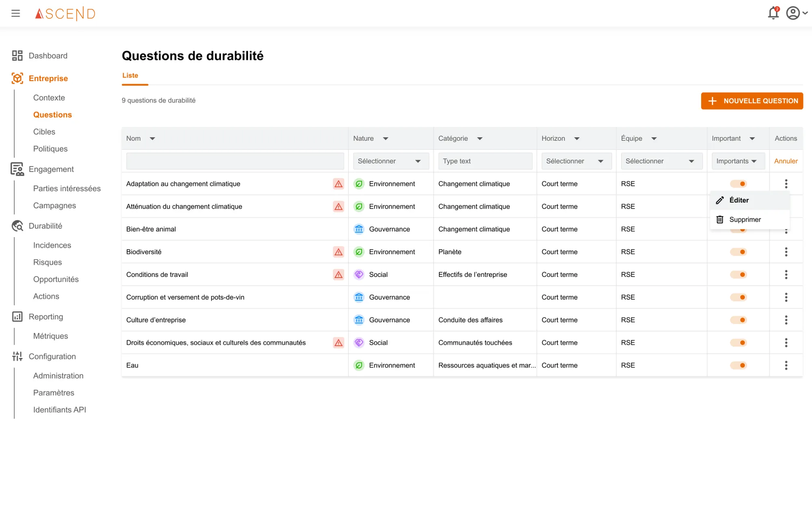
Task: Go to Risques in sidebar
Action: click(48, 262)
